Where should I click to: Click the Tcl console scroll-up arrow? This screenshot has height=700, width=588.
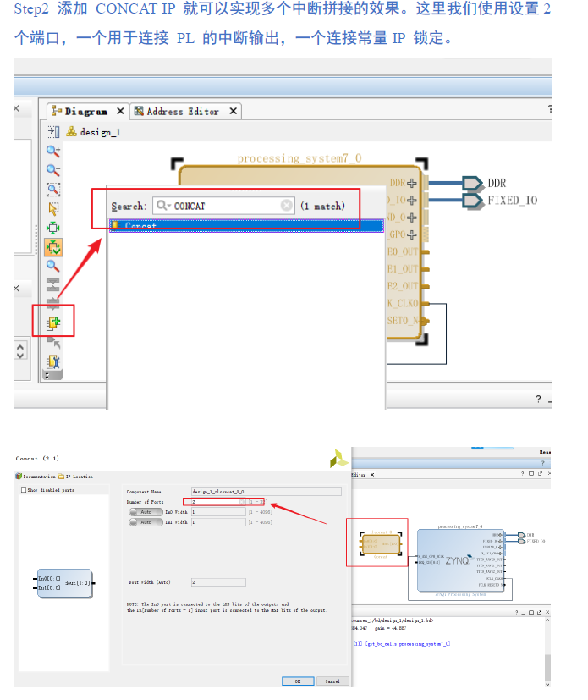click(547, 620)
